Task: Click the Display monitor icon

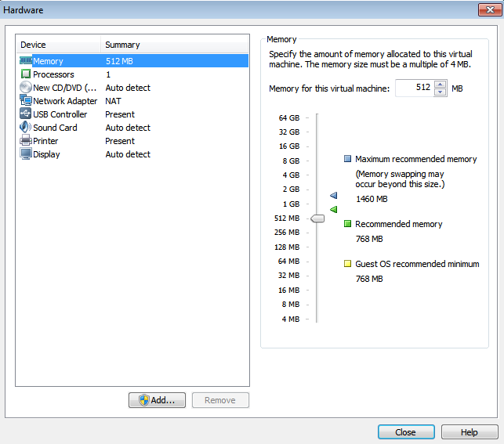Action: pyautogui.click(x=26, y=153)
